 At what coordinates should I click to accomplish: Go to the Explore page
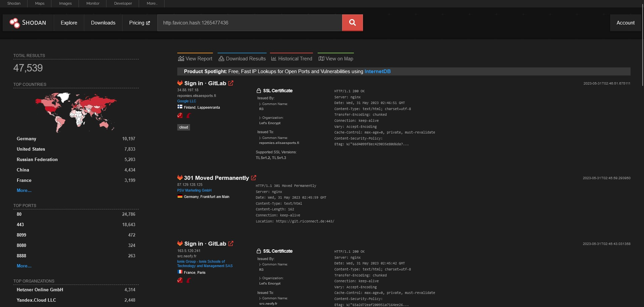[69, 23]
